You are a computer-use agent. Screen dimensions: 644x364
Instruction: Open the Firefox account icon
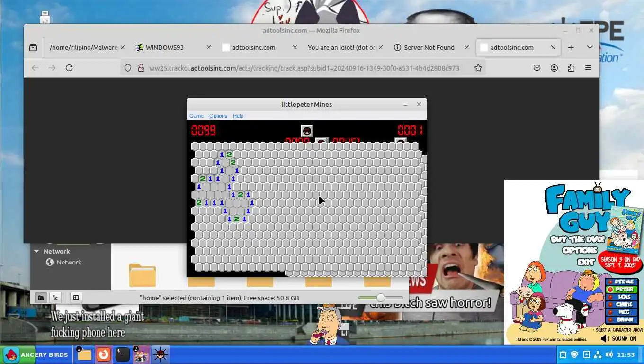click(554, 68)
